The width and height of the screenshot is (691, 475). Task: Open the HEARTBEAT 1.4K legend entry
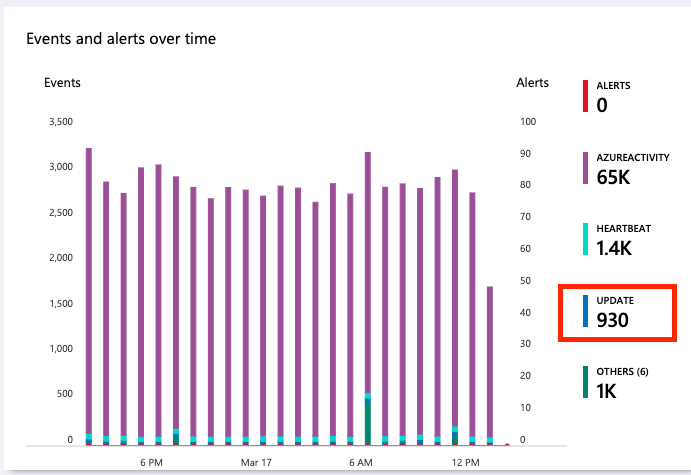[617, 240]
